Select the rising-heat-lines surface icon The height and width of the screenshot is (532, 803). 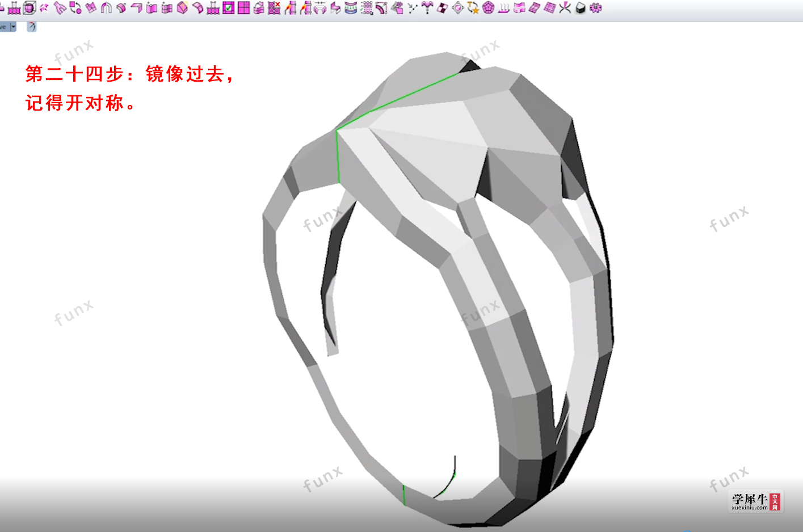(503, 8)
